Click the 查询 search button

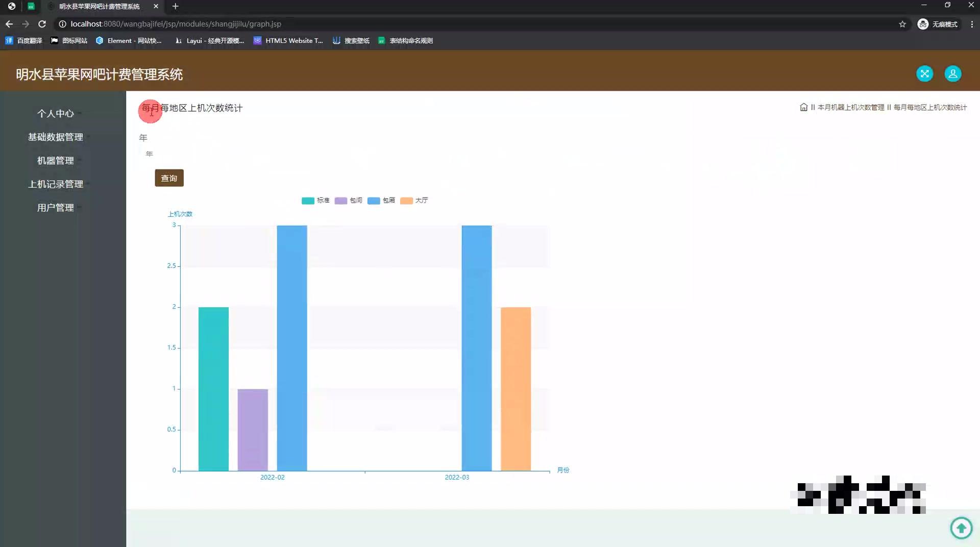pos(169,178)
